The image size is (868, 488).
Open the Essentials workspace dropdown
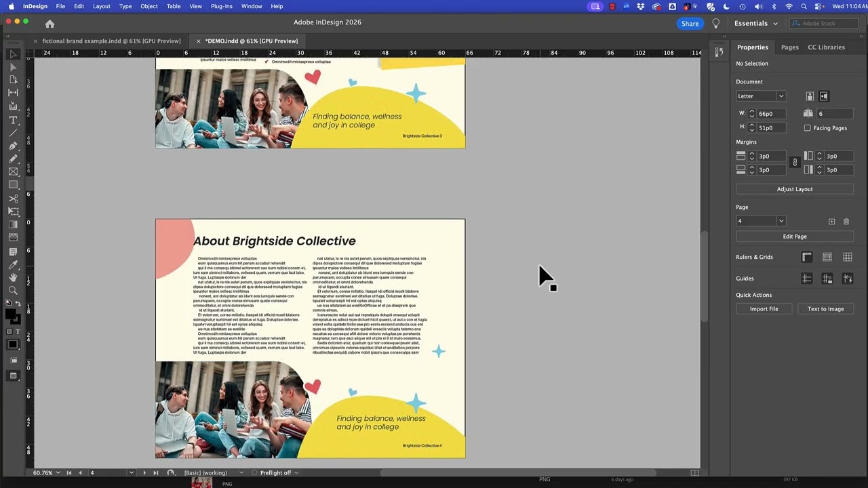pyautogui.click(x=755, y=23)
